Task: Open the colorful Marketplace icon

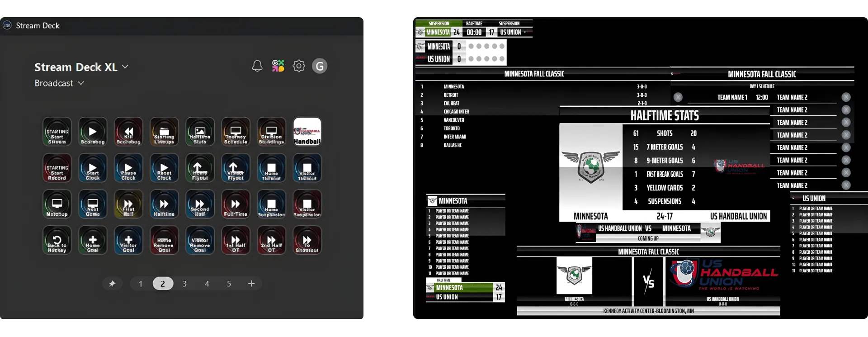Action: (x=278, y=66)
